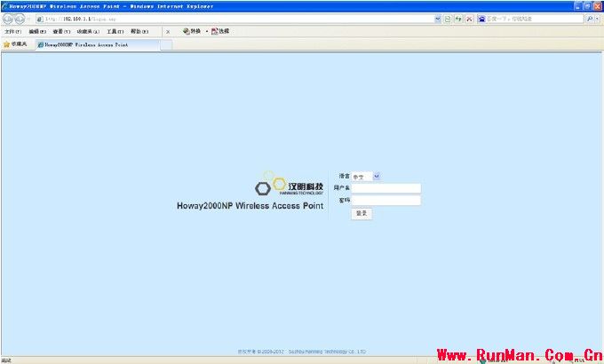The height and width of the screenshot is (364, 604).
Task: Click the 登录 login button
Action: point(362,213)
